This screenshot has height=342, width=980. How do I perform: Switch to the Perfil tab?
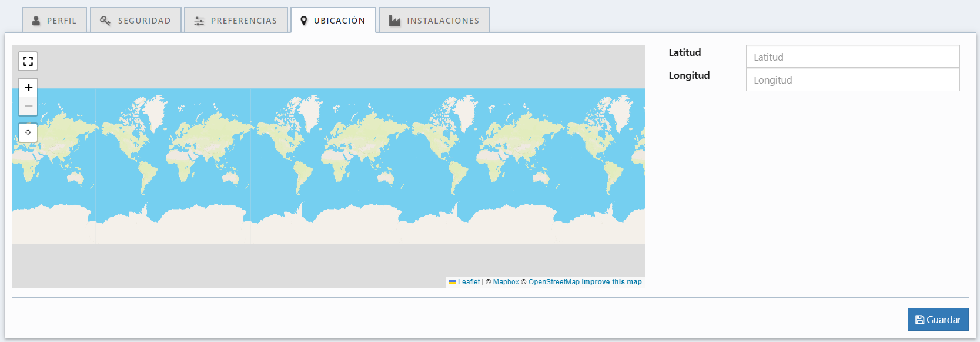coord(55,21)
